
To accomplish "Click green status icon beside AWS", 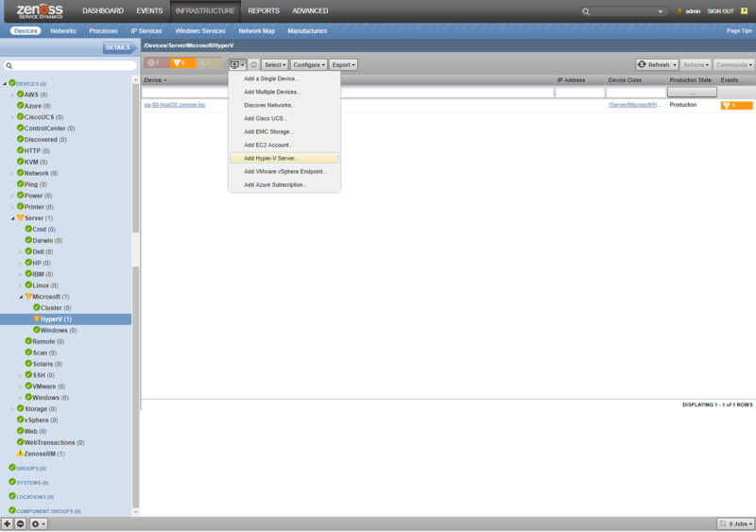I will [x=20, y=94].
